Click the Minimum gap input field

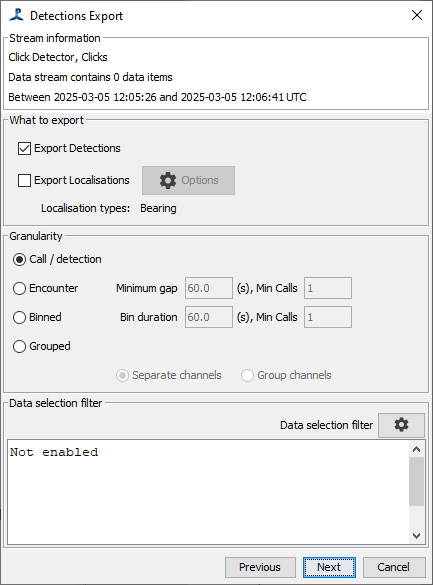tap(209, 288)
